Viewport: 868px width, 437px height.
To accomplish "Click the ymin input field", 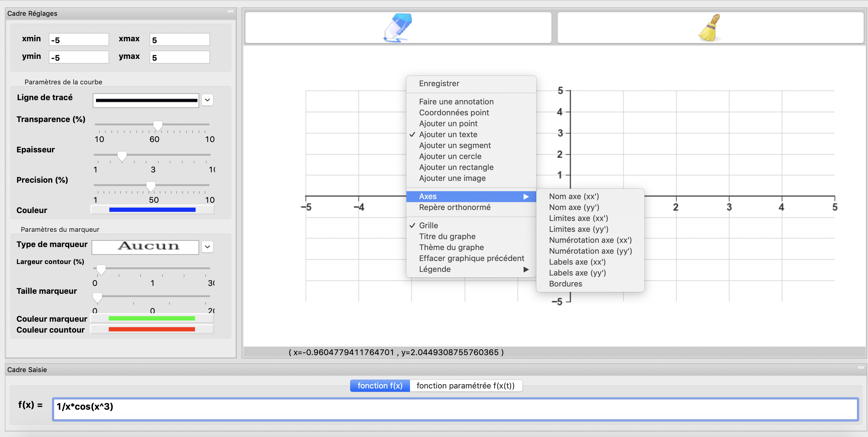I will [x=79, y=57].
